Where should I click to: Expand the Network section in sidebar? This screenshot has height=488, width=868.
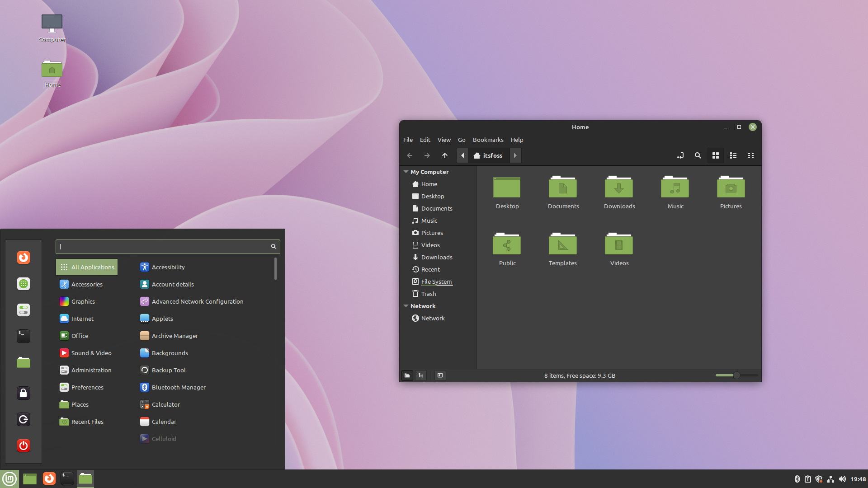406,305
